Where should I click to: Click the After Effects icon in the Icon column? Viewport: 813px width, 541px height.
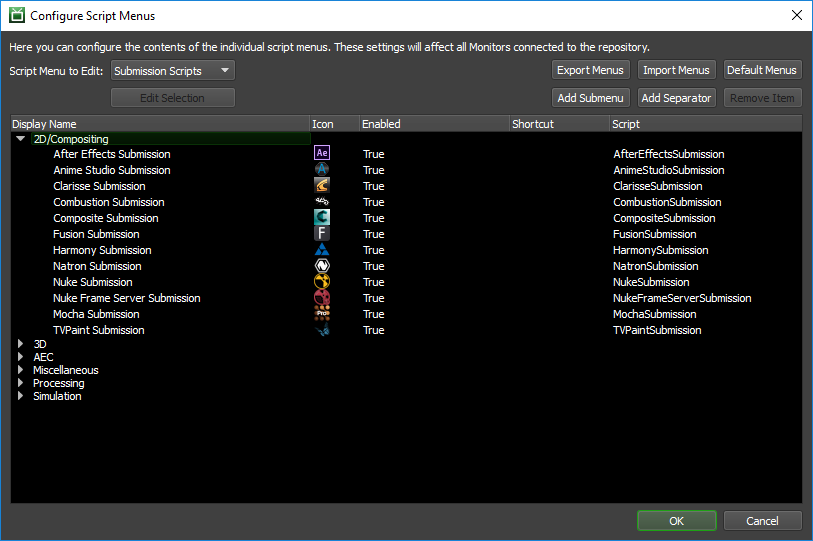pos(322,154)
